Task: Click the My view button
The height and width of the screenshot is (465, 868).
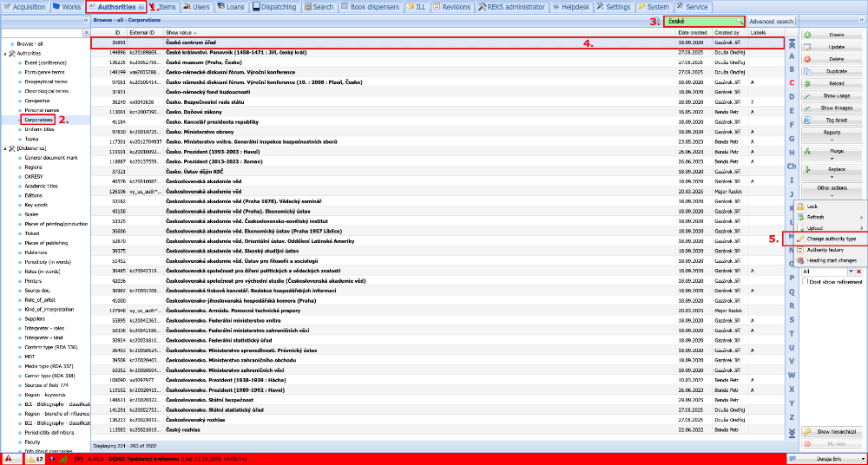Action: (x=832, y=444)
